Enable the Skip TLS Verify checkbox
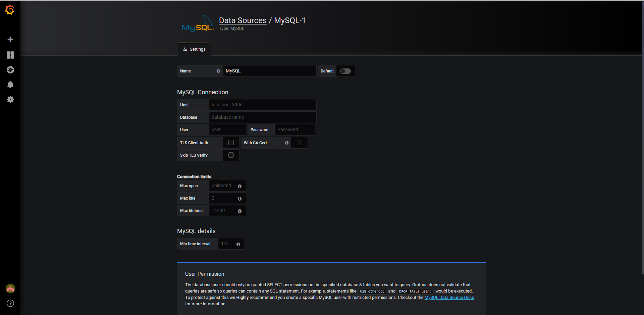The width and height of the screenshot is (644, 315). (231, 155)
